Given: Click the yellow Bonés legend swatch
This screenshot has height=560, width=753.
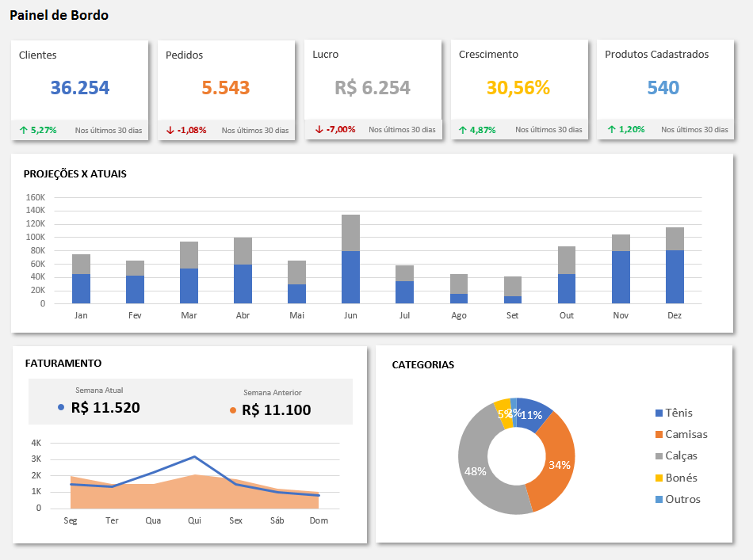Looking at the screenshot, I should coord(659,478).
